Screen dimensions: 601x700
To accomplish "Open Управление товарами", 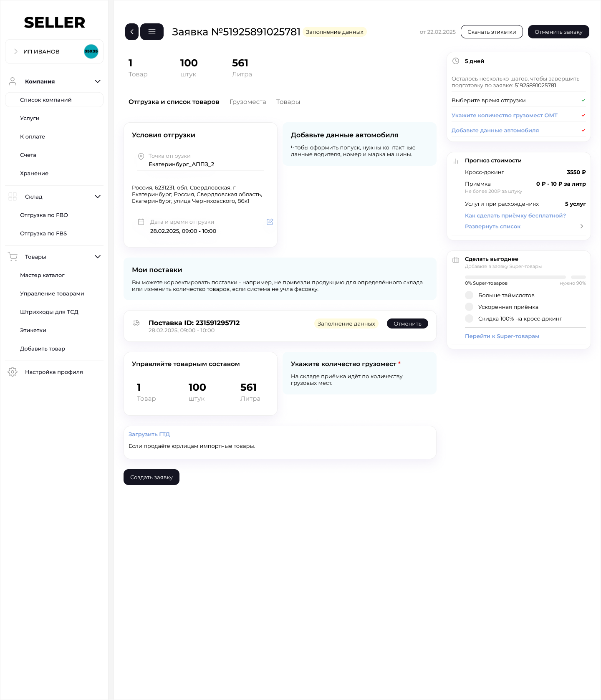I will (52, 293).
